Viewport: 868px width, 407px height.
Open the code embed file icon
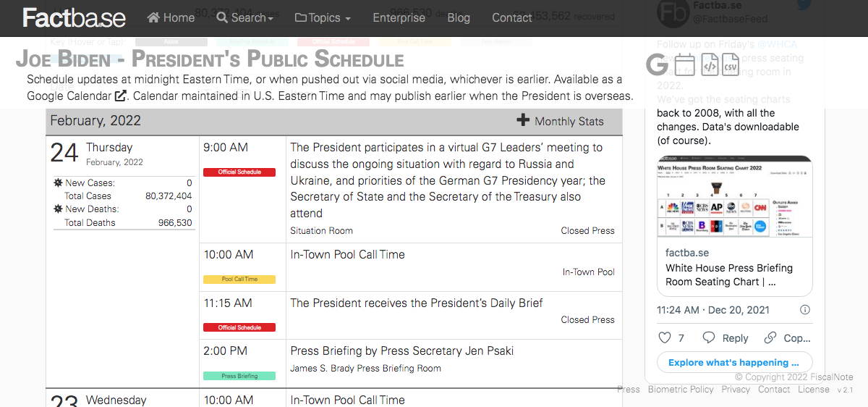(709, 64)
